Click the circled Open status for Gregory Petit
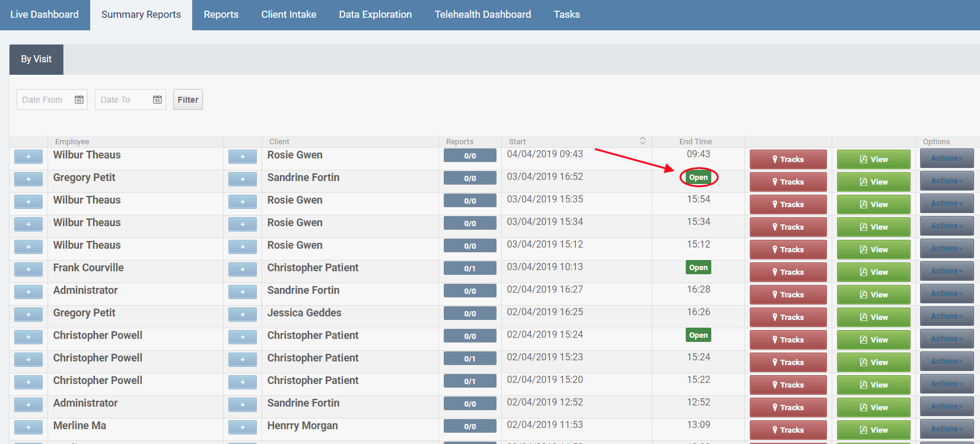The height and width of the screenshot is (444, 980). (x=698, y=177)
